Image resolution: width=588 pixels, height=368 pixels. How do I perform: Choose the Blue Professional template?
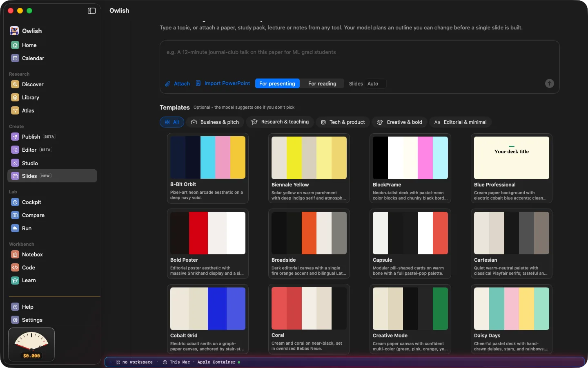(512, 168)
